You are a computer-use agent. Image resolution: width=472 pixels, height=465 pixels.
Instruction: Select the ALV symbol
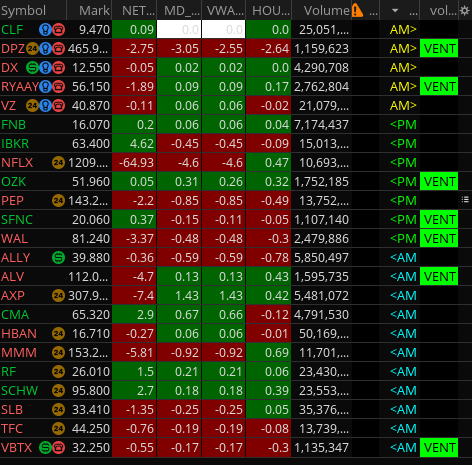click(13, 277)
